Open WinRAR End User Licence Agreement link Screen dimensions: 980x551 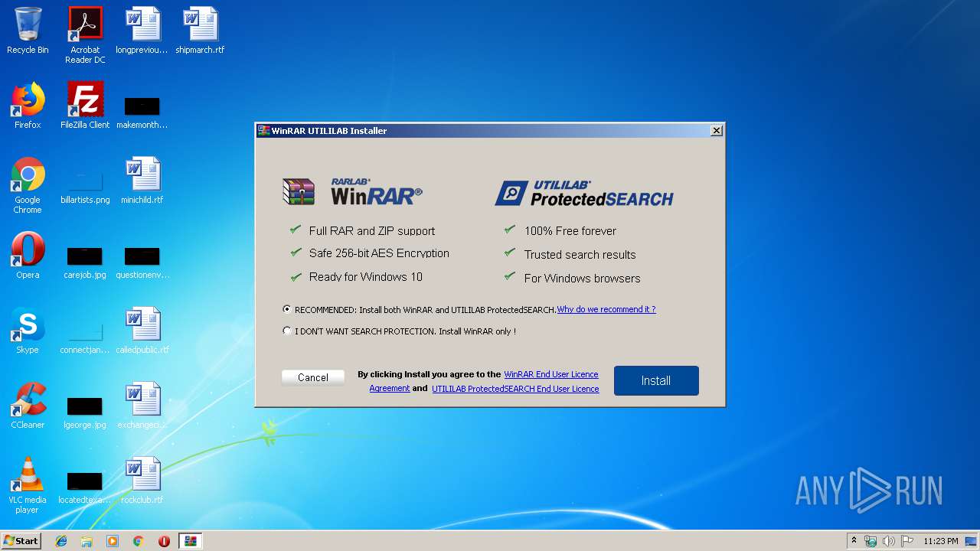click(x=551, y=374)
